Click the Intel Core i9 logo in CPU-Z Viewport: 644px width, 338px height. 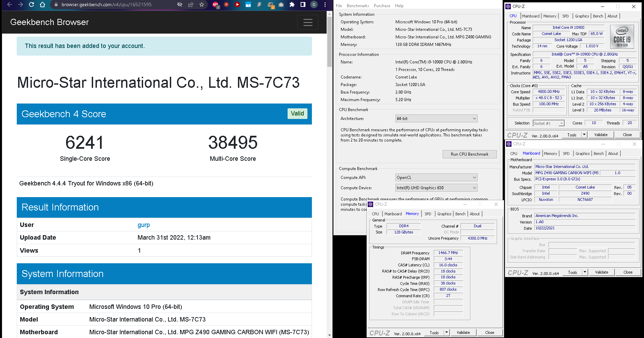(x=622, y=37)
